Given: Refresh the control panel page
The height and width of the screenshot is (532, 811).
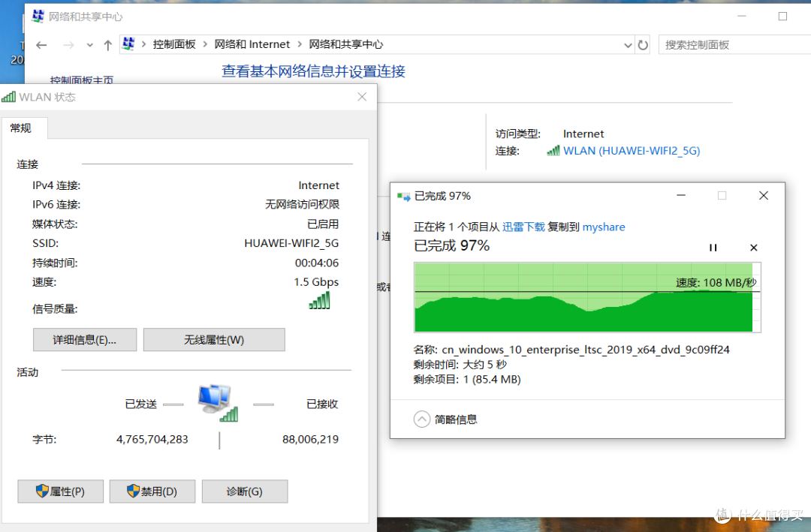Looking at the screenshot, I should click(x=643, y=45).
